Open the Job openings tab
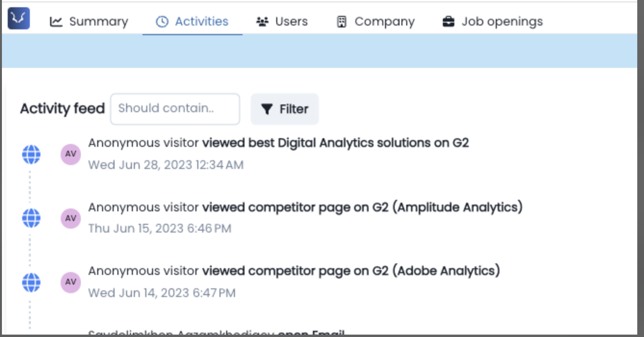The width and height of the screenshot is (644, 337). [492, 22]
